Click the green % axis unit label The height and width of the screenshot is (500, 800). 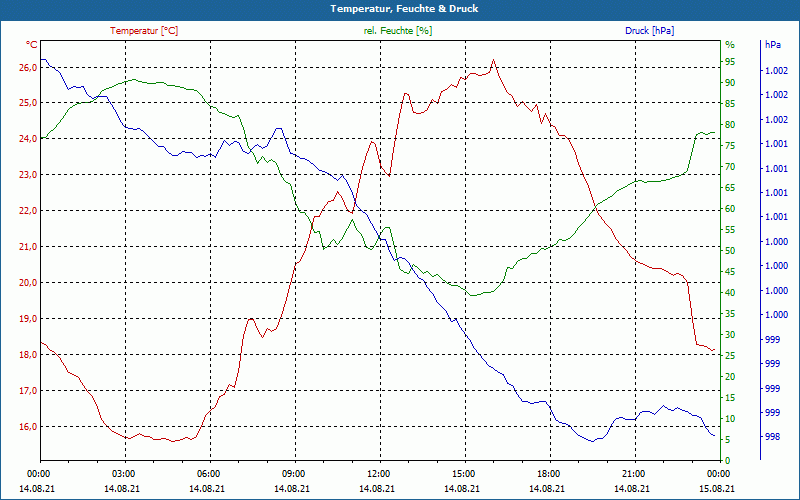(x=730, y=45)
